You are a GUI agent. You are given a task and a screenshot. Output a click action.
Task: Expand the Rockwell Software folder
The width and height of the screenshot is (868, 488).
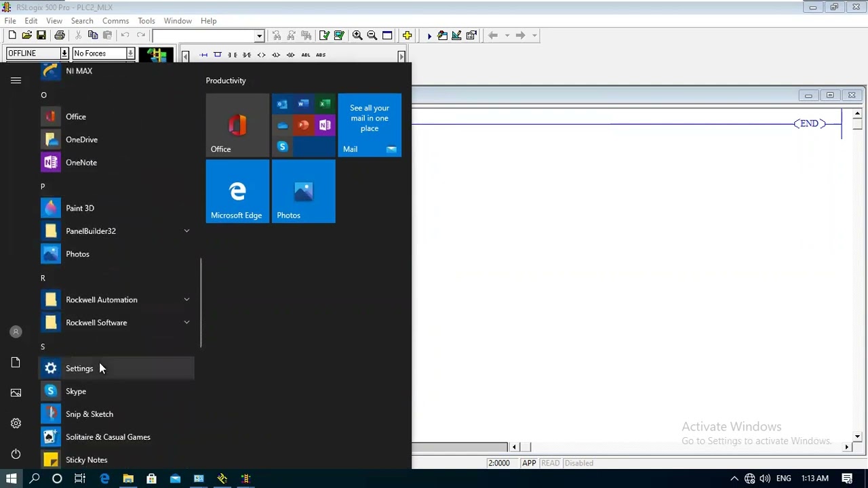117,323
